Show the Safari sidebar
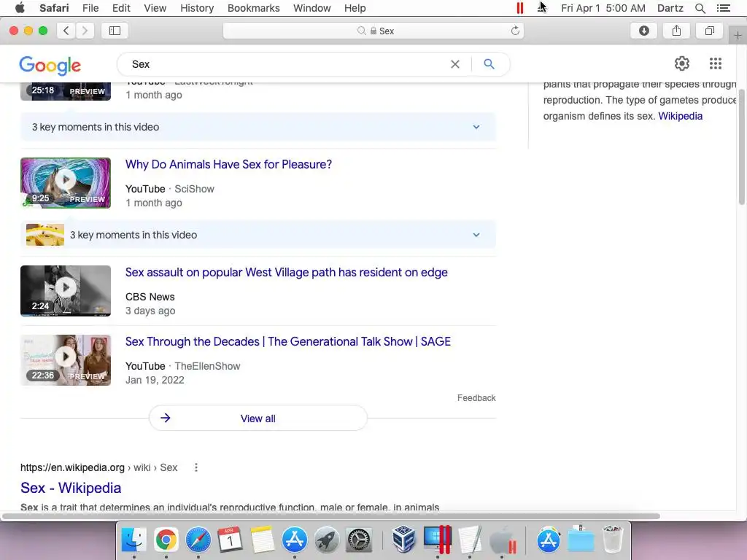The width and height of the screenshot is (747, 560). [x=115, y=31]
